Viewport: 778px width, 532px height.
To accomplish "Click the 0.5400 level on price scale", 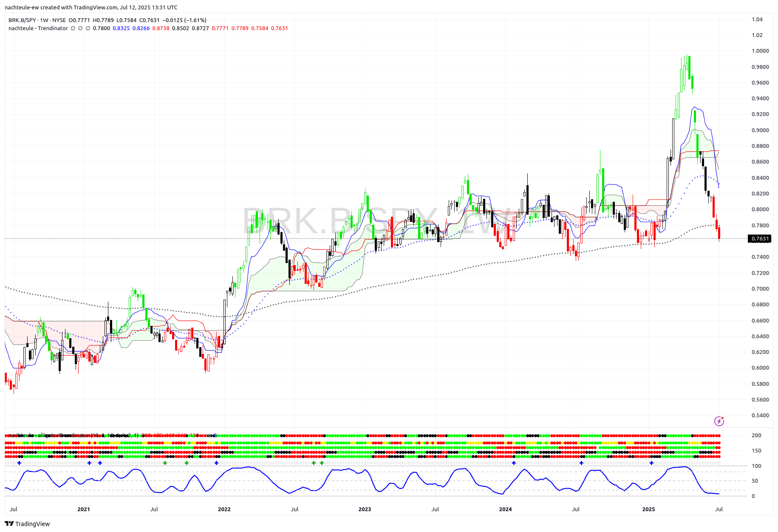I will click(x=760, y=416).
